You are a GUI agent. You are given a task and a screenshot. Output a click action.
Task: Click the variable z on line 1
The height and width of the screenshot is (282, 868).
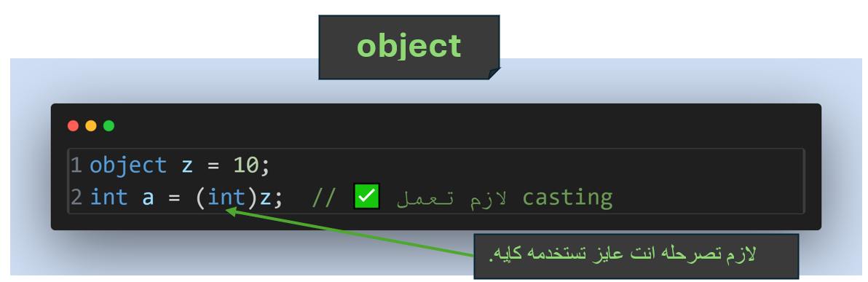click(x=187, y=166)
